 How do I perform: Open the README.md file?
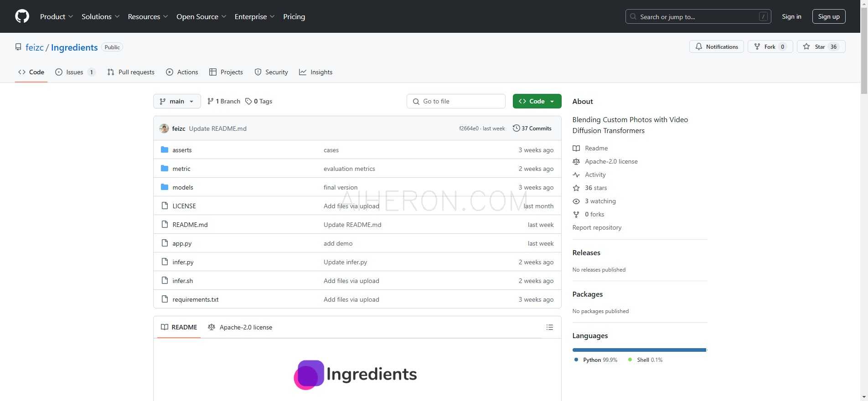coord(190,225)
